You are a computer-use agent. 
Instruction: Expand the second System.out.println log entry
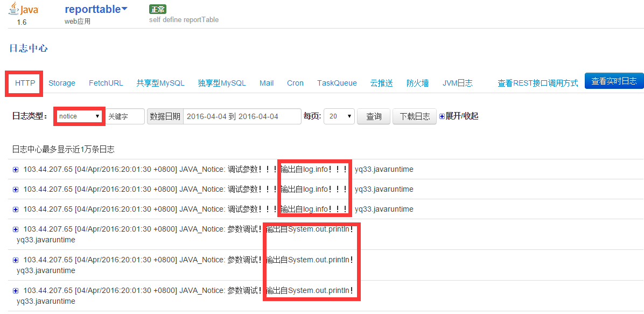point(16,260)
